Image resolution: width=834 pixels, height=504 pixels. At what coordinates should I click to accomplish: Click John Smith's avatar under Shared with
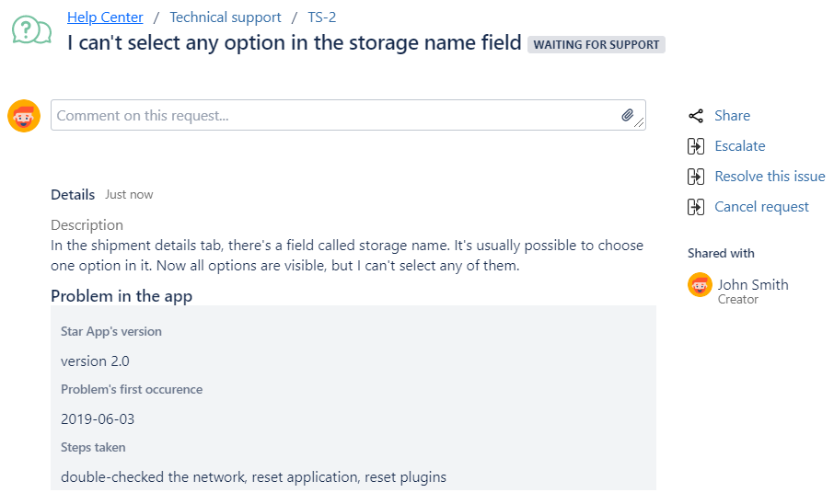[700, 285]
